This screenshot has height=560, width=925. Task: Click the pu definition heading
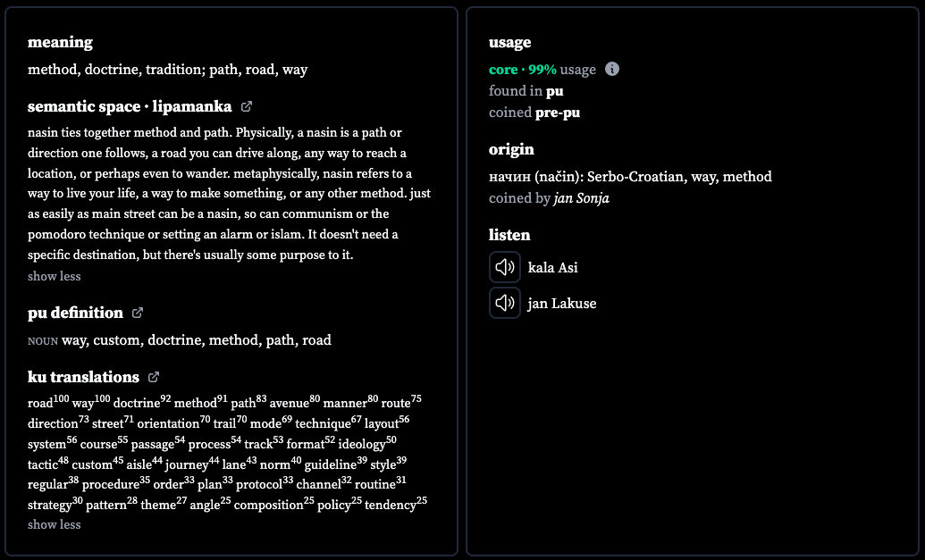(75, 313)
